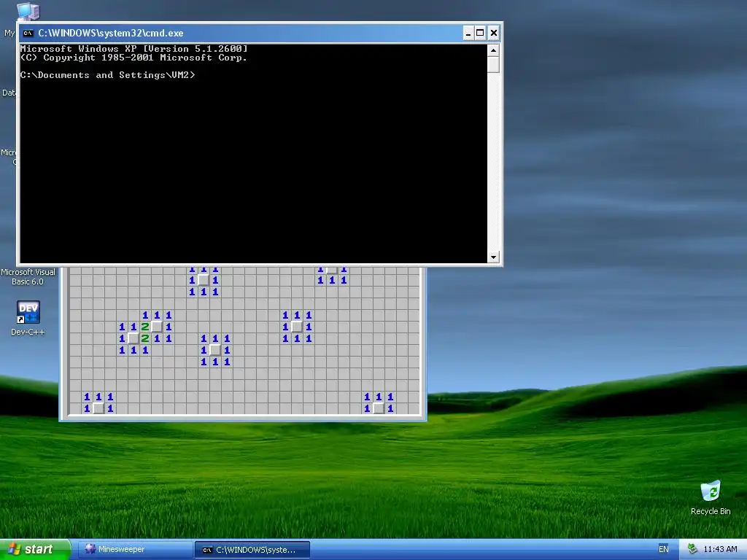Click the '(C) Copyright 1985-2001 Microsoft Corp.' line
The height and width of the screenshot is (560, 747).
tap(134, 58)
